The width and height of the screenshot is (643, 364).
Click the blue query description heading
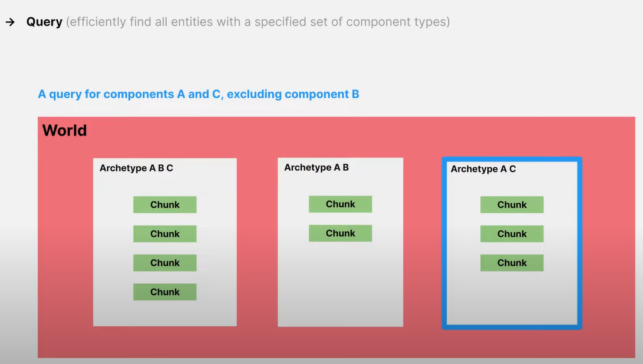tap(199, 94)
